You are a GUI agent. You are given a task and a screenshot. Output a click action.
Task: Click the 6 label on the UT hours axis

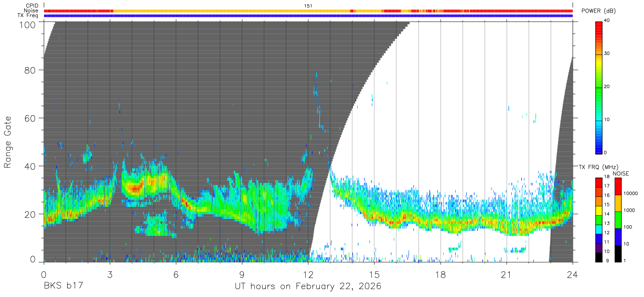tap(176, 275)
